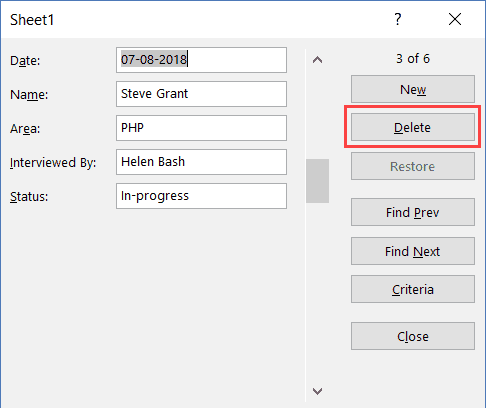This screenshot has width=486, height=408.
Task: Focus the Interviewed By field Helen Bash
Action: [x=201, y=162]
